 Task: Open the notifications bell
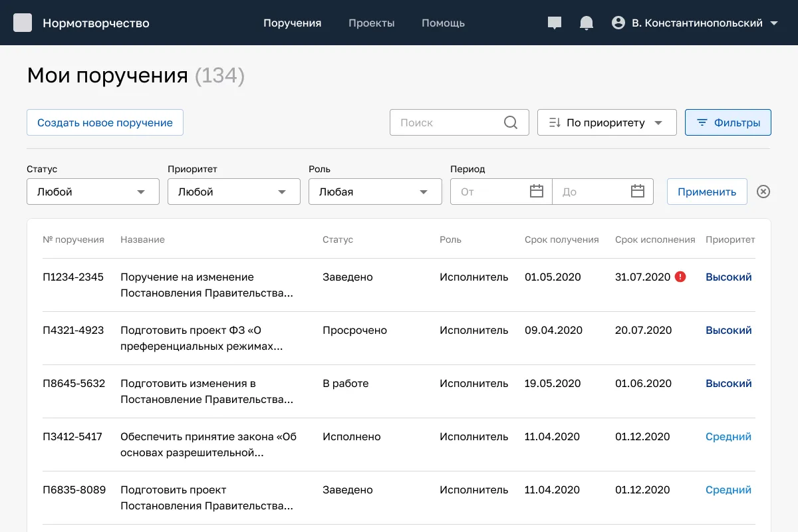pyautogui.click(x=587, y=23)
